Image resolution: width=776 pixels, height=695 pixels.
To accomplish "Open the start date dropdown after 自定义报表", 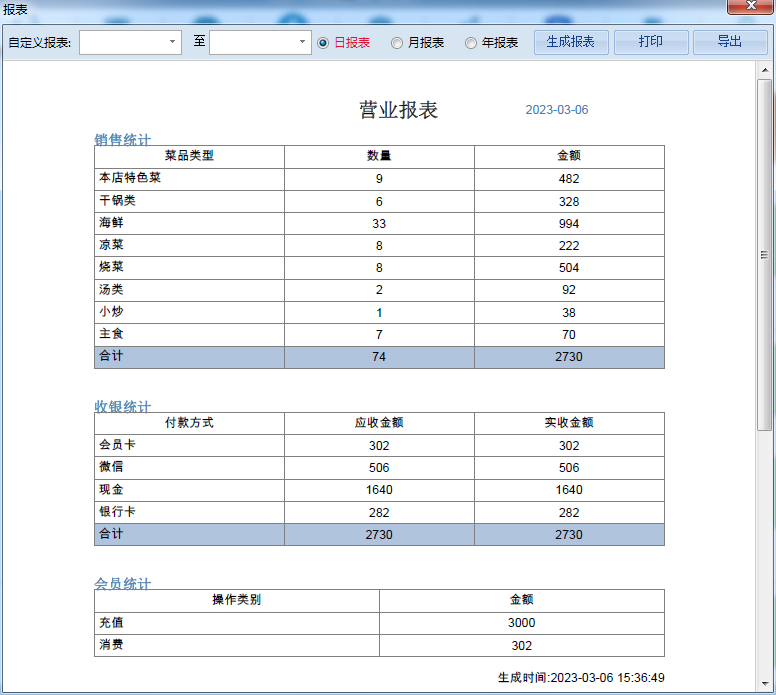I will pos(172,42).
